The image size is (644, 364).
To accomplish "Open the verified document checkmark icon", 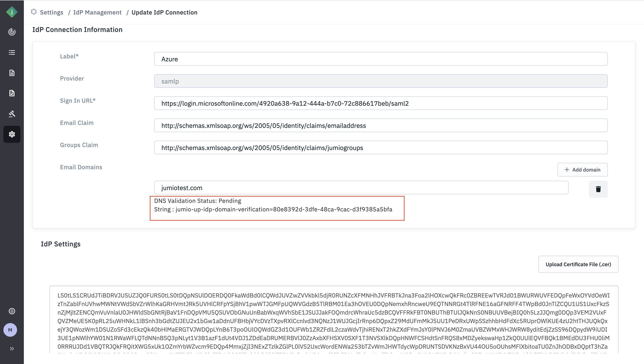I will coord(12,93).
